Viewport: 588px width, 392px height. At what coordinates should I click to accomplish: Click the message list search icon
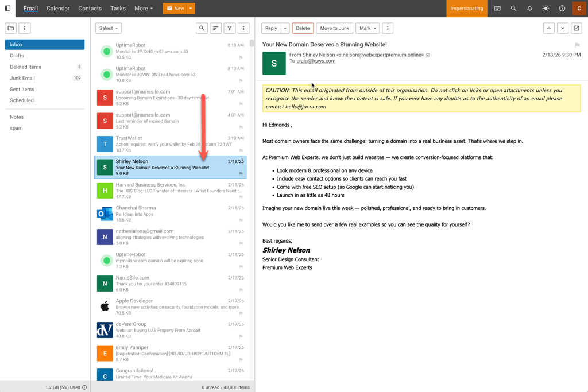pos(202,28)
